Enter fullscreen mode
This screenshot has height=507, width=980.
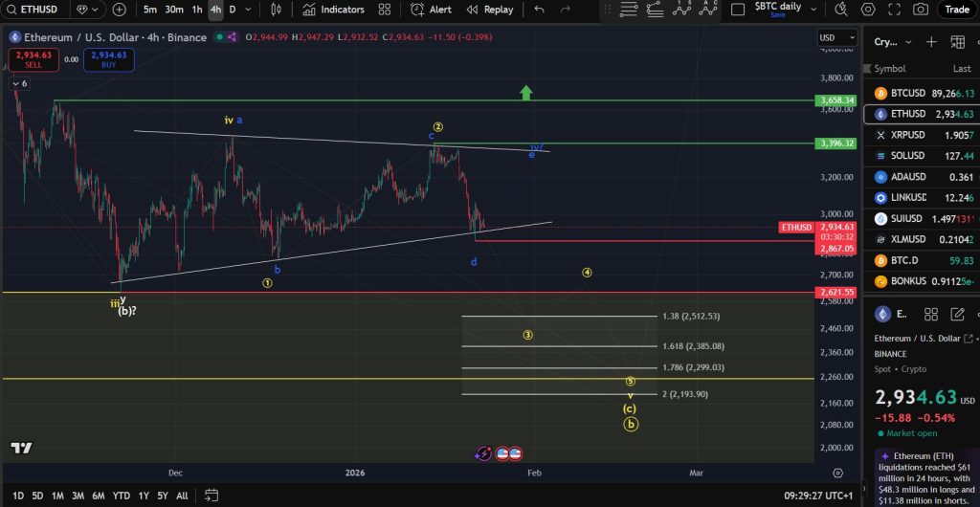click(x=893, y=10)
